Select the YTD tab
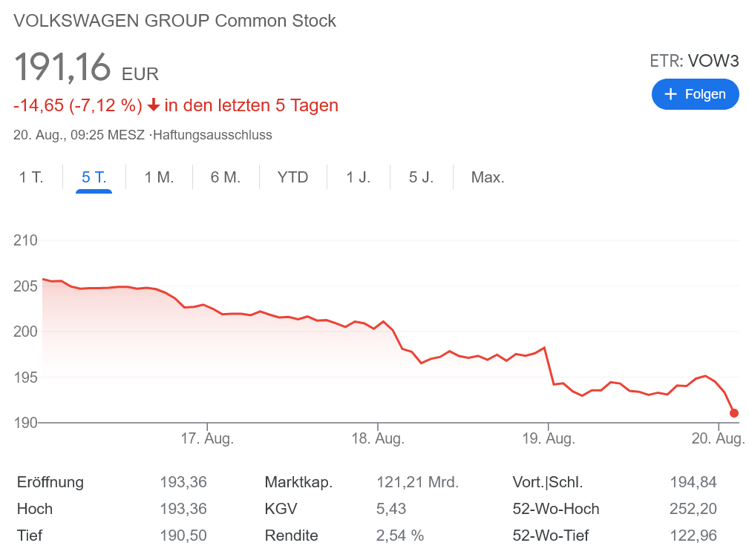The width and height of the screenshot is (749, 560). coord(292,177)
